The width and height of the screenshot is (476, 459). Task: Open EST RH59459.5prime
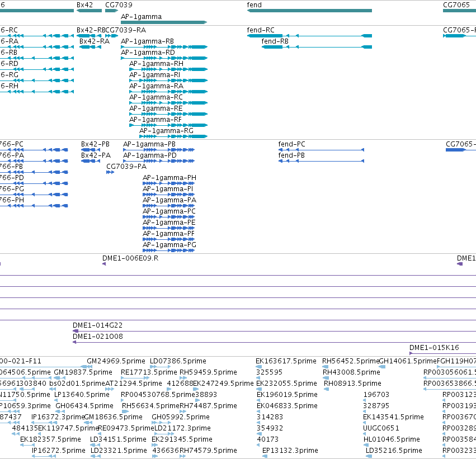pos(208,372)
